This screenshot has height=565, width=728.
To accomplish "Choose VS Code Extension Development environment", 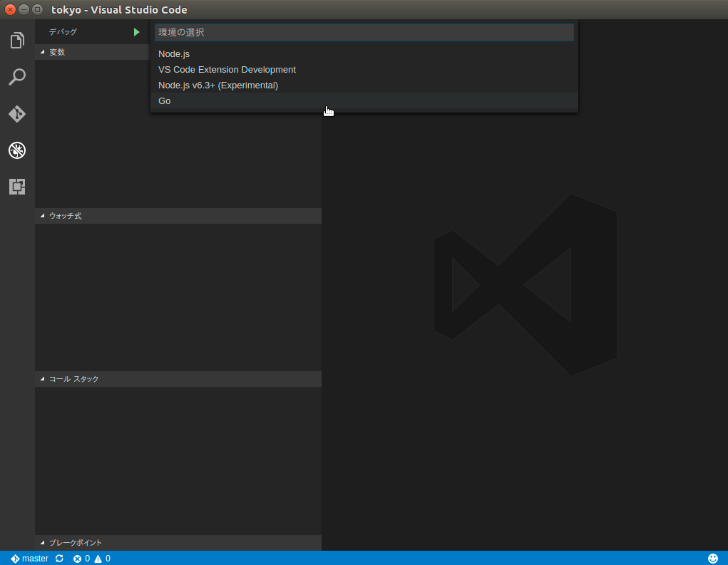I will [x=364, y=70].
